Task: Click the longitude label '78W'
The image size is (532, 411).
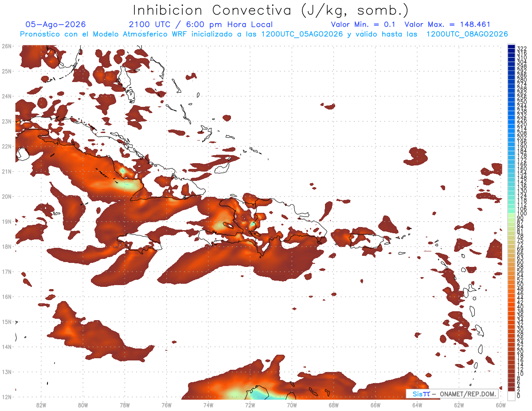Action: pos(125,405)
